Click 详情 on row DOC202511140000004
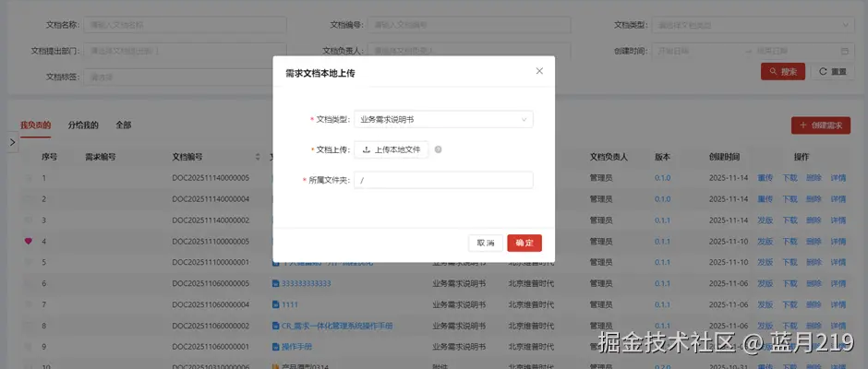This screenshot has width=868, height=369. pos(838,199)
